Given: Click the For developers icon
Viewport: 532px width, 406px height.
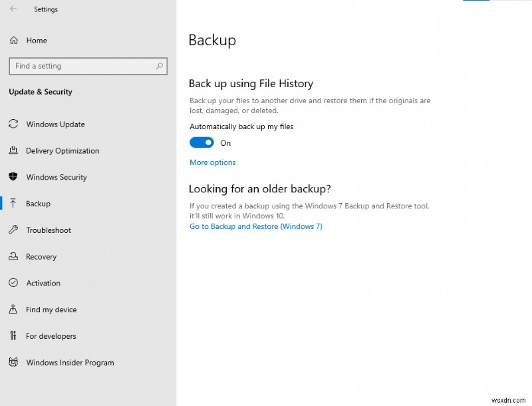Looking at the screenshot, I should [x=13, y=336].
